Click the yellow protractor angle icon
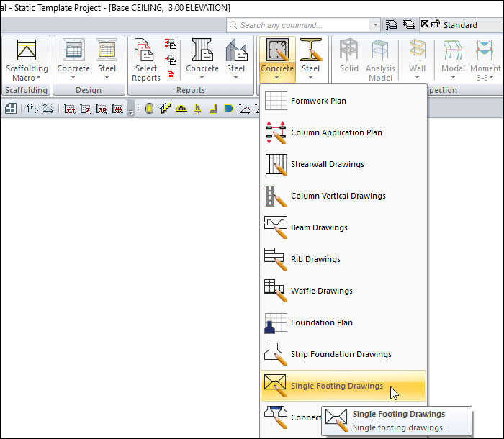The width and height of the screenshot is (504, 439). pos(181,109)
